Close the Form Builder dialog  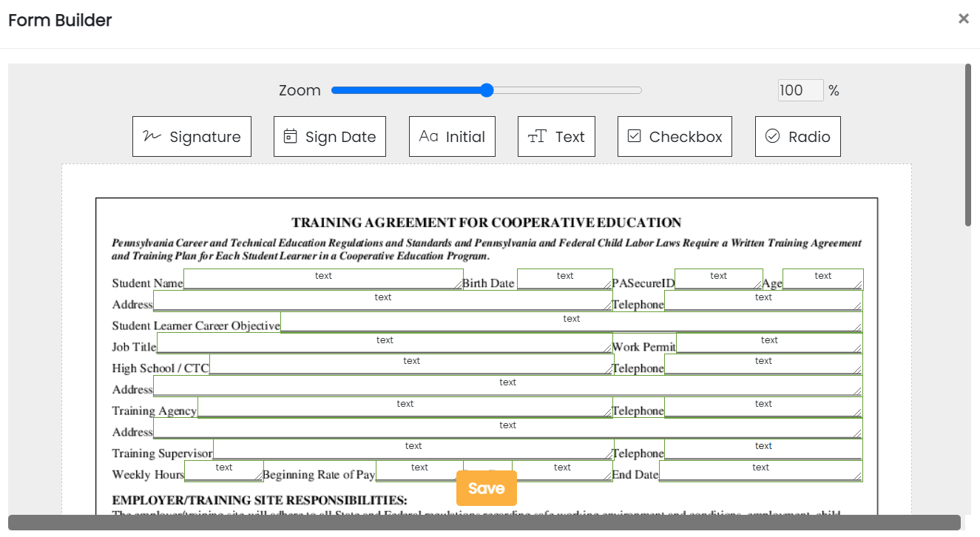pyautogui.click(x=963, y=18)
